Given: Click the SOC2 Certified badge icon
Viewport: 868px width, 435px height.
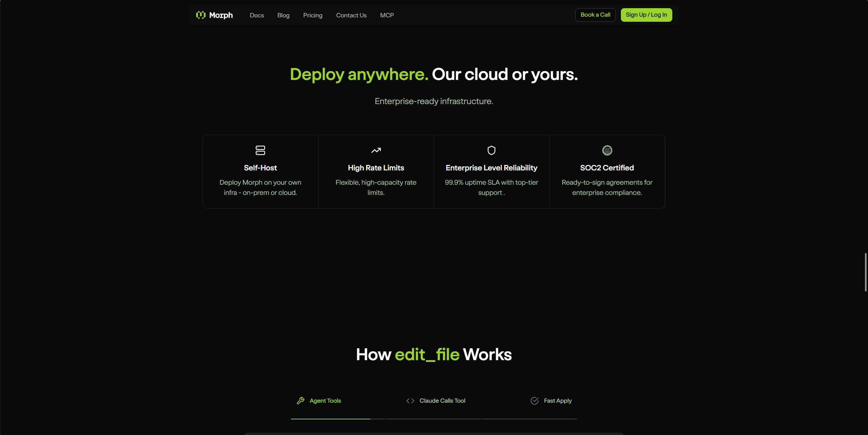Looking at the screenshot, I should (x=607, y=150).
